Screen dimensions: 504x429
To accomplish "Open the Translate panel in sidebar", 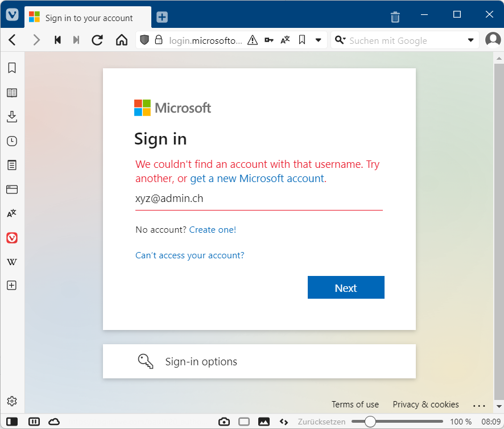I will pos(11,213).
